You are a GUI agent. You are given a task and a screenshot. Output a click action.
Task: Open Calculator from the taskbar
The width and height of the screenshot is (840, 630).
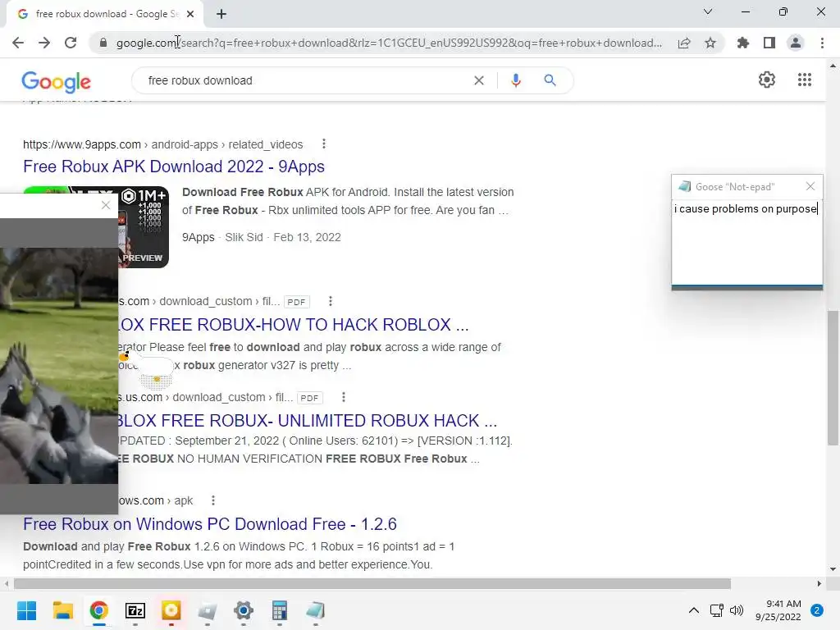click(279, 610)
